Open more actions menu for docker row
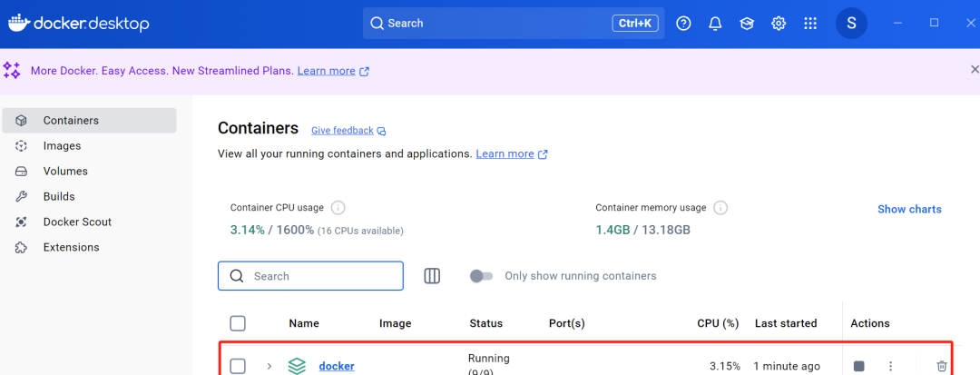Image resolution: width=980 pixels, height=375 pixels. 891,366
